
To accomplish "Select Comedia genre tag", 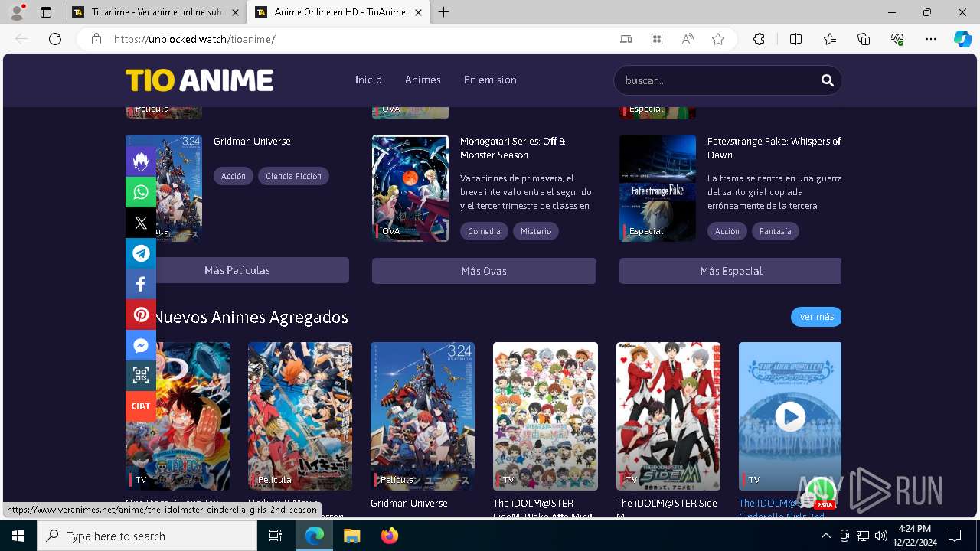I will coord(484,231).
